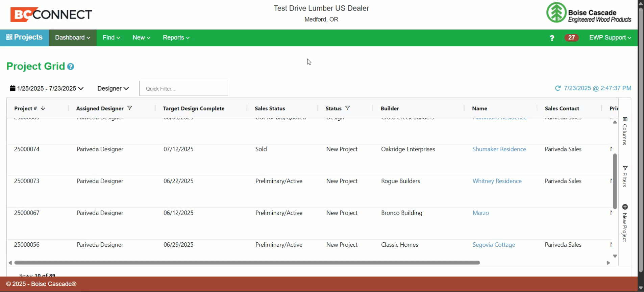The width and height of the screenshot is (644, 292).
Task: Click the calendar date range icon
Action: click(x=13, y=88)
